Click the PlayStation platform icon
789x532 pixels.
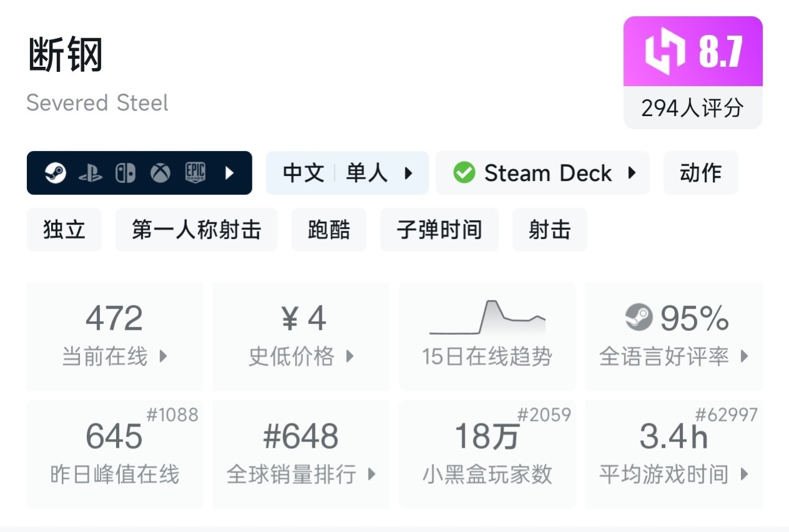(x=90, y=173)
